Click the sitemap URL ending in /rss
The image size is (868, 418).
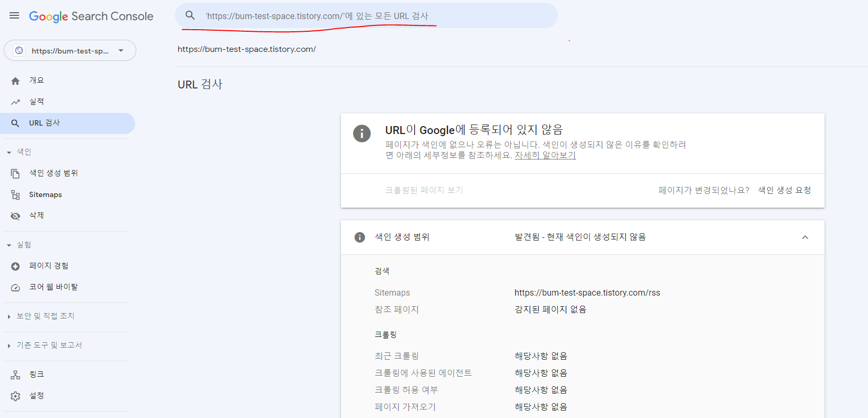[587, 293]
